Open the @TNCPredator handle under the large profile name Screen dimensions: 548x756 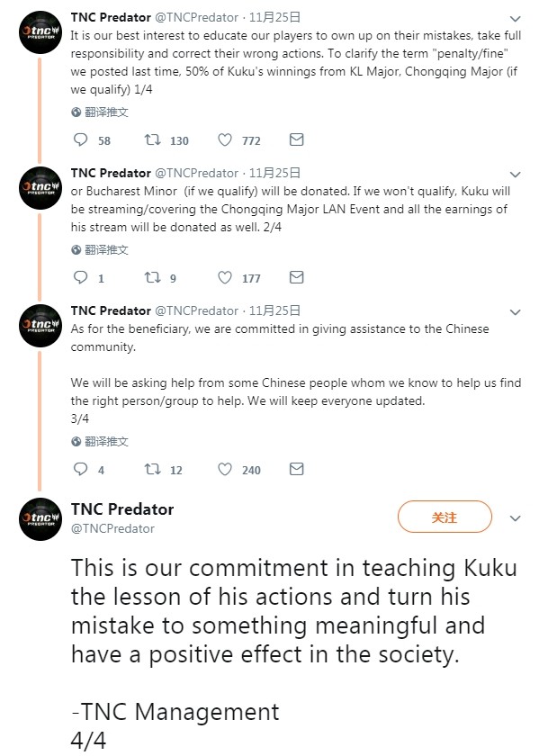tap(112, 529)
